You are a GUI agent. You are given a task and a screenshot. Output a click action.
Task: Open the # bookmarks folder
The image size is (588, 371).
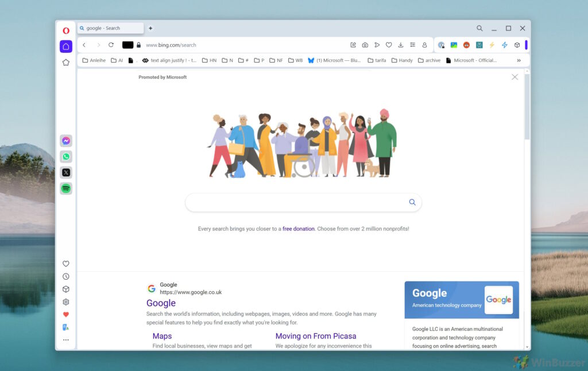pos(243,60)
